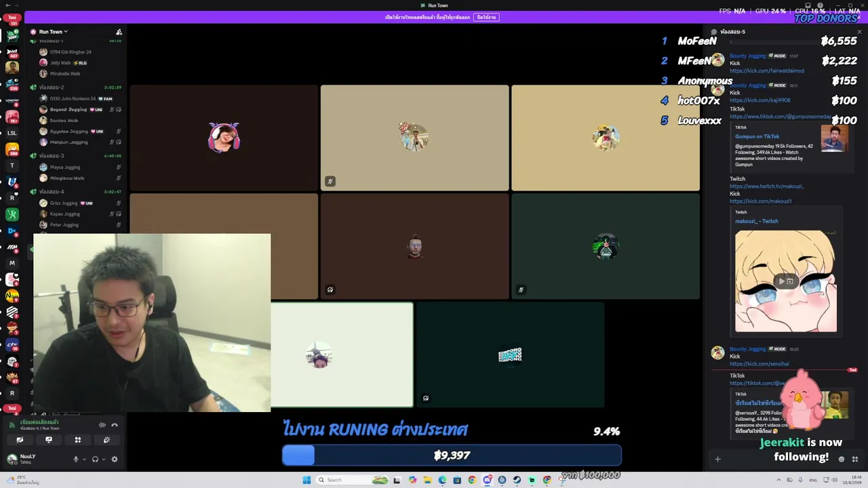This screenshot has width=868, height=488.
Task: Open the green running-figure server icon
Action: 12,215
